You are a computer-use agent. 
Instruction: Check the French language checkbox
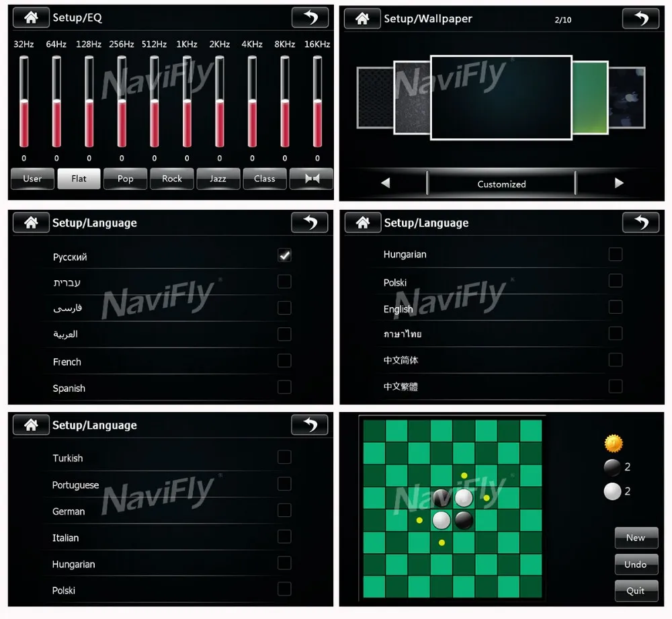[284, 360]
